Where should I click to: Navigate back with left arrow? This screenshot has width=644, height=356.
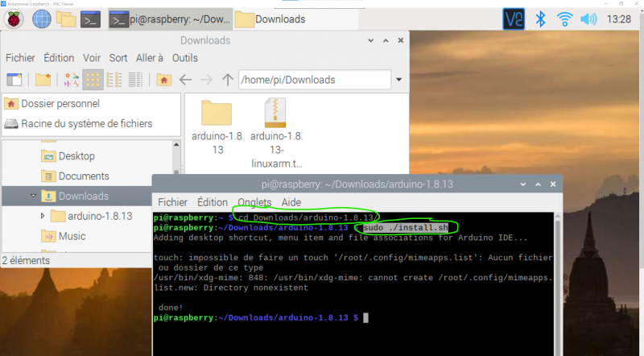(186, 80)
